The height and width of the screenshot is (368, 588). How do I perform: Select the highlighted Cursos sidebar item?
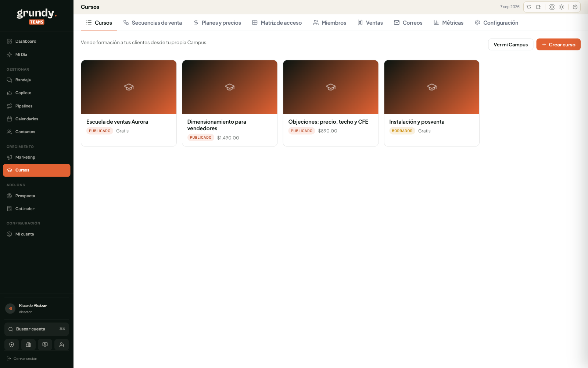(36, 170)
